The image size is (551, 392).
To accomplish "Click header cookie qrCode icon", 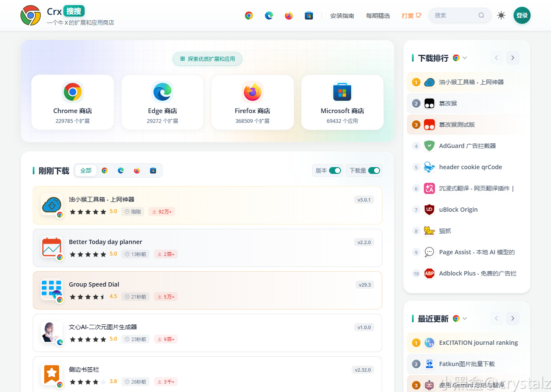I will (429, 167).
